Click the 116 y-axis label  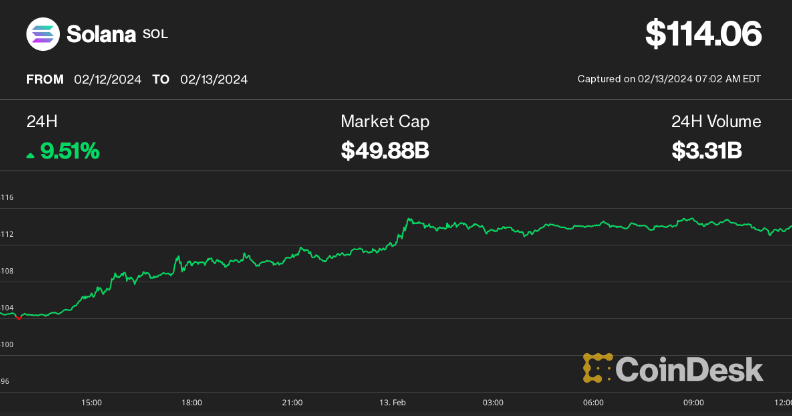pyautogui.click(x=7, y=197)
